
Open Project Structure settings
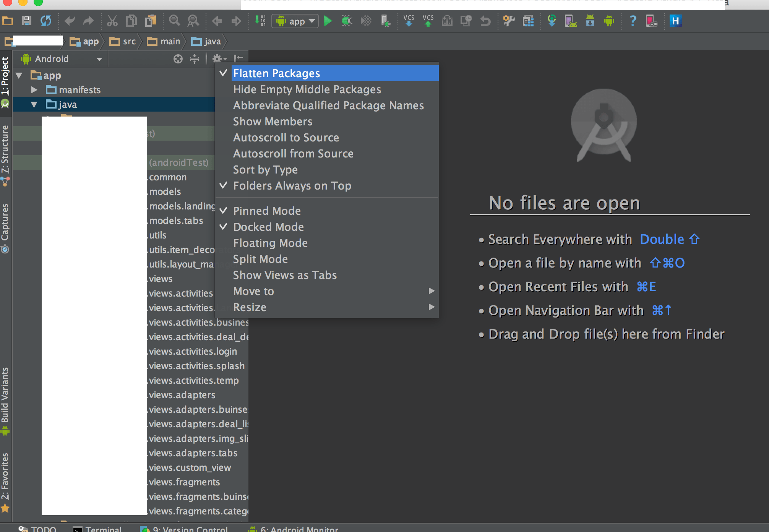[529, 21]
